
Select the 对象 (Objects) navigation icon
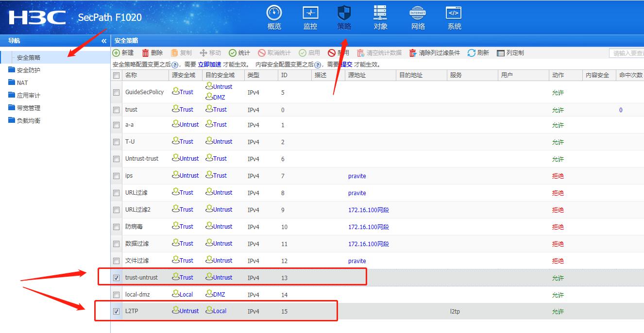(x=380, y=17)
